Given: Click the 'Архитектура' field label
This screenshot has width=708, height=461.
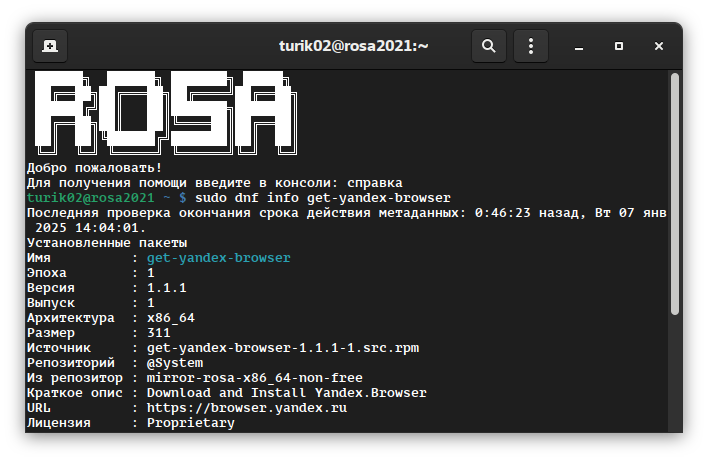Looking at the screenshot, I should [70, 318].
